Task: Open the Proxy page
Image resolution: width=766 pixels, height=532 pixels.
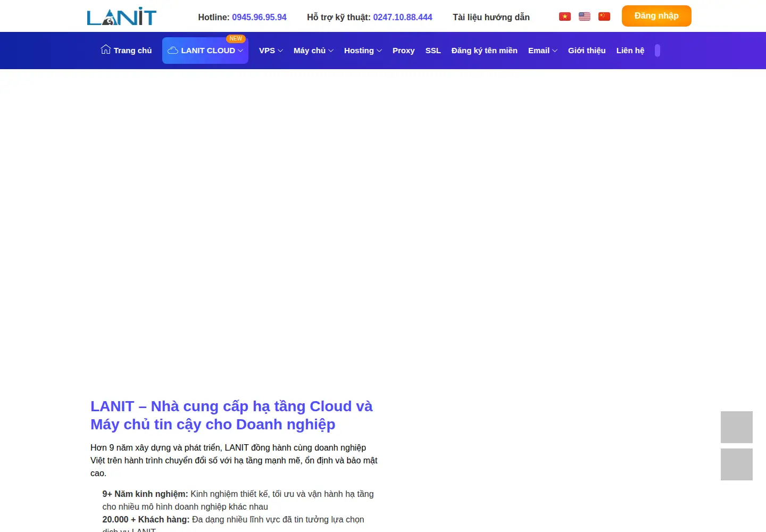Action: [x=403, y=51]
